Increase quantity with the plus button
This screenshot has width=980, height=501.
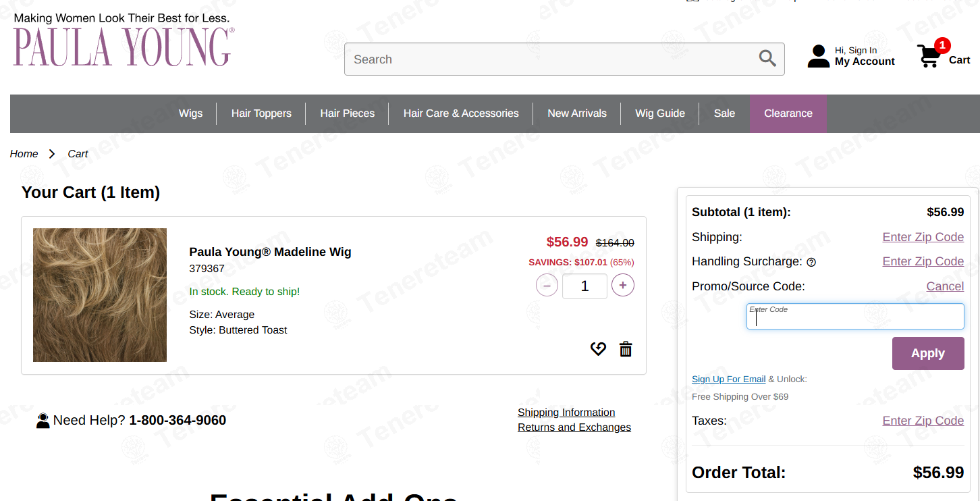click(622, 286)
